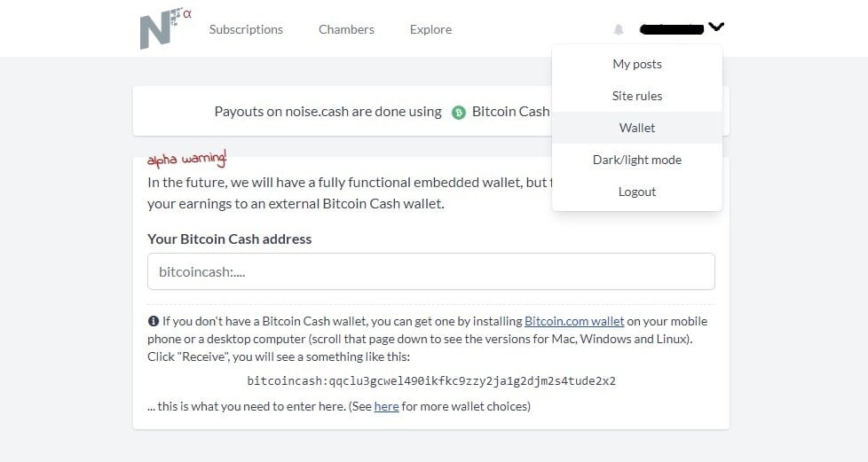Viewport: 868px width, 462px height.
Task: Open the Explore page
Action: click(430, 29)
